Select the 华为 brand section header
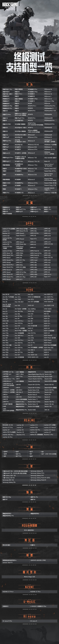59x644 pixels. [x=29, y=85]
